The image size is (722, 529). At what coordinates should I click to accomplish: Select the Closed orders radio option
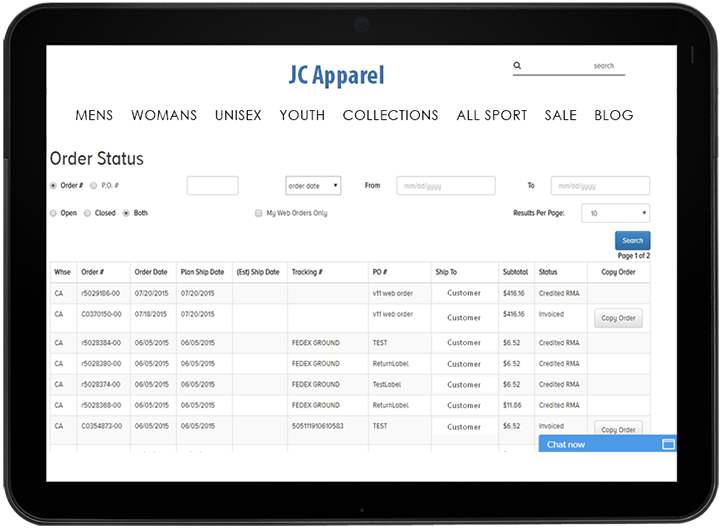click(x=88, y=213)
